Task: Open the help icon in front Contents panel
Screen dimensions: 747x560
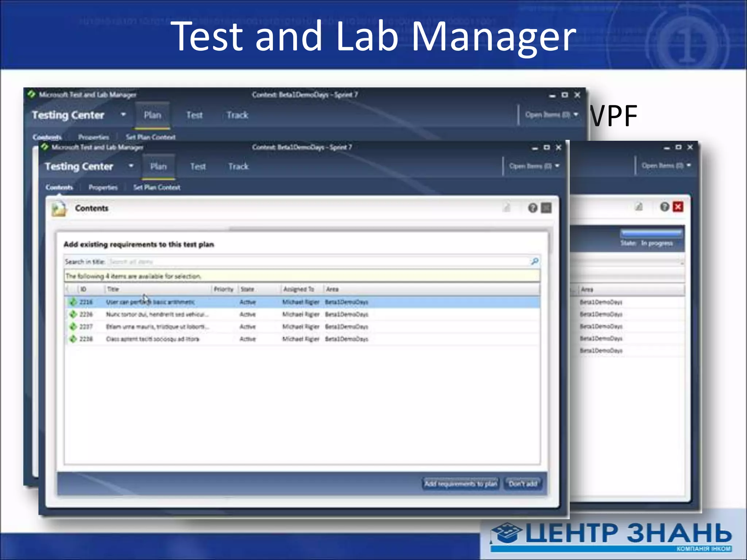Action: [533, 208]
